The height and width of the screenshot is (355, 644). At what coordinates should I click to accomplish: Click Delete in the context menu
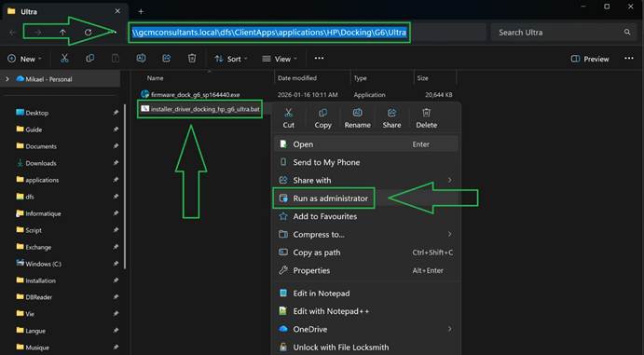click(x=426, y=118)
